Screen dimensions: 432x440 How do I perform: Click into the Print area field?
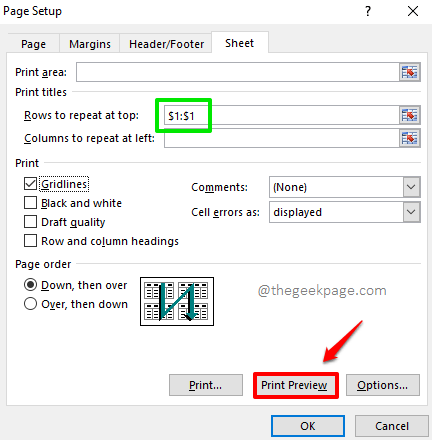pos(238,72)
